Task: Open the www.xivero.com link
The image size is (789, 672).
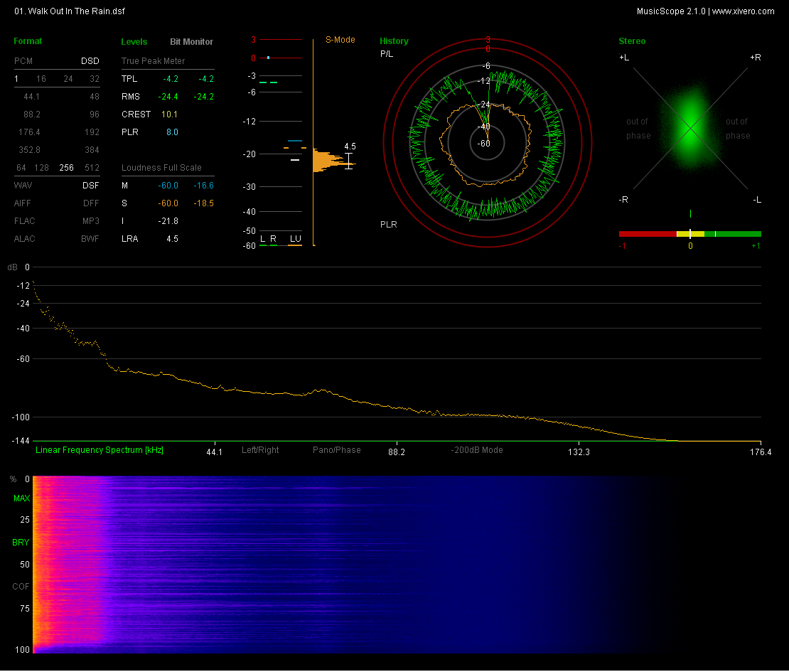Action: coord(743,11)
